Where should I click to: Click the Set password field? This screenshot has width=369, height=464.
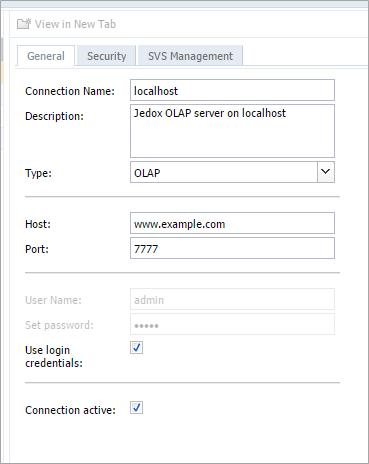(232, 324)
